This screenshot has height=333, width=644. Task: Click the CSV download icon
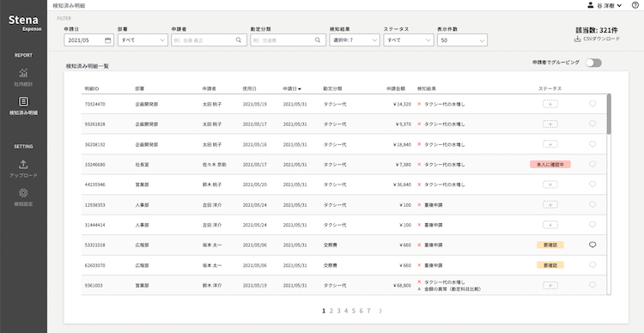pyautogui.click(x=578, y=39)
